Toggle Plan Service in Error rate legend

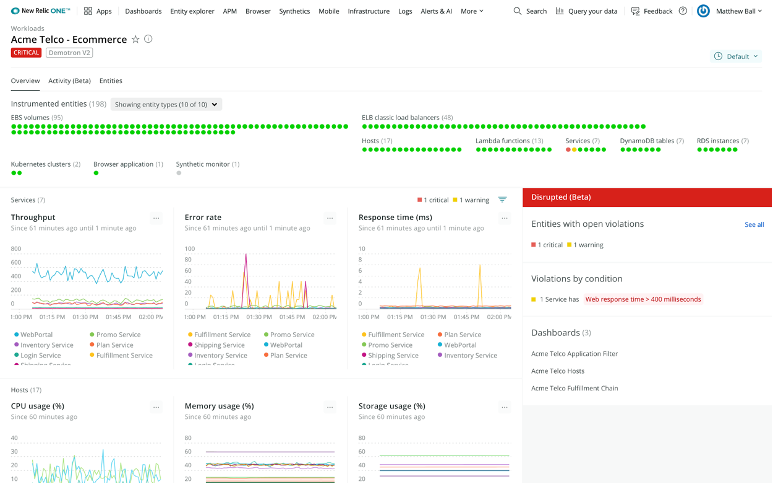(285, 355)
